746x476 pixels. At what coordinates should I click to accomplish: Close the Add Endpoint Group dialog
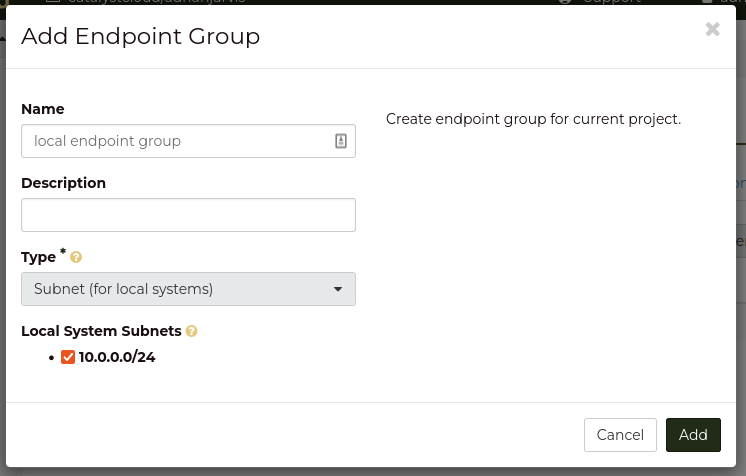(712, 30)
